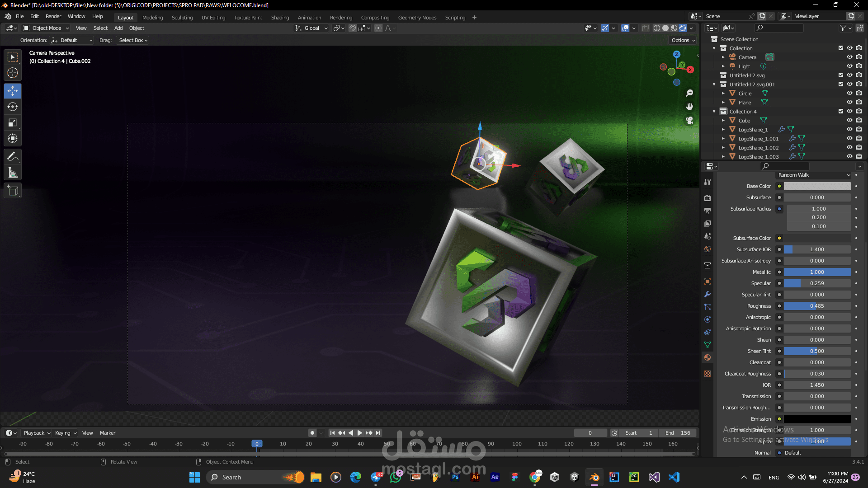The image size is (868, 488).
Task: Open the Material properties tab icon
Action: (708, 357)
